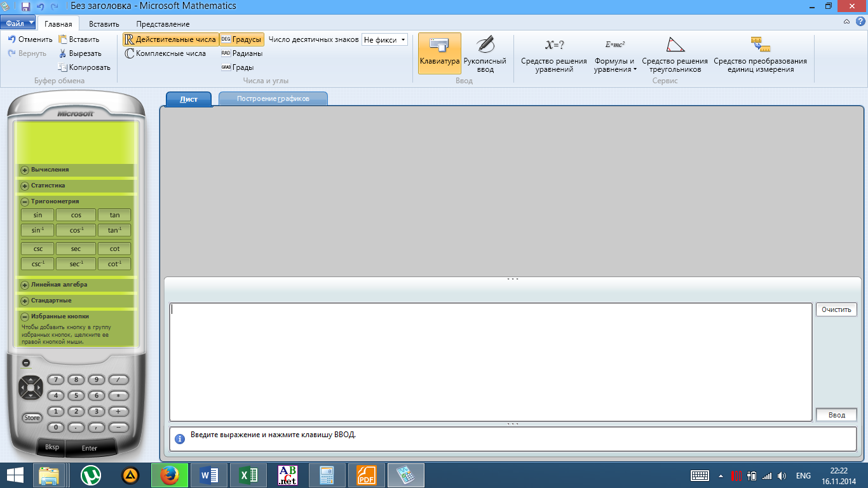
Task: Click the Ввод submit button
Action: (836, 415)
